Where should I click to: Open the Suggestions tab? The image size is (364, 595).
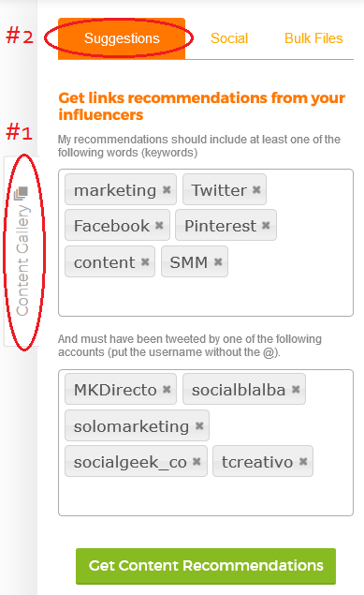122,38
